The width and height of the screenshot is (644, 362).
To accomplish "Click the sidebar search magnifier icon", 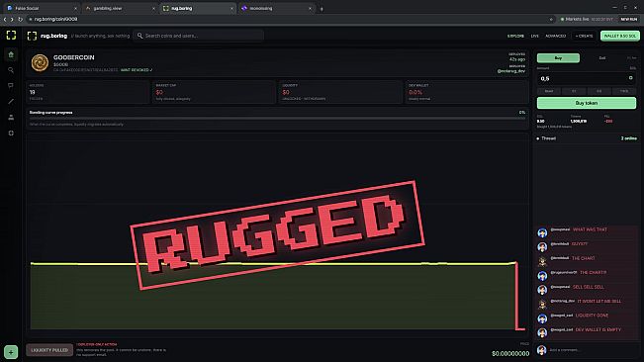I will [x=11, y=70].
